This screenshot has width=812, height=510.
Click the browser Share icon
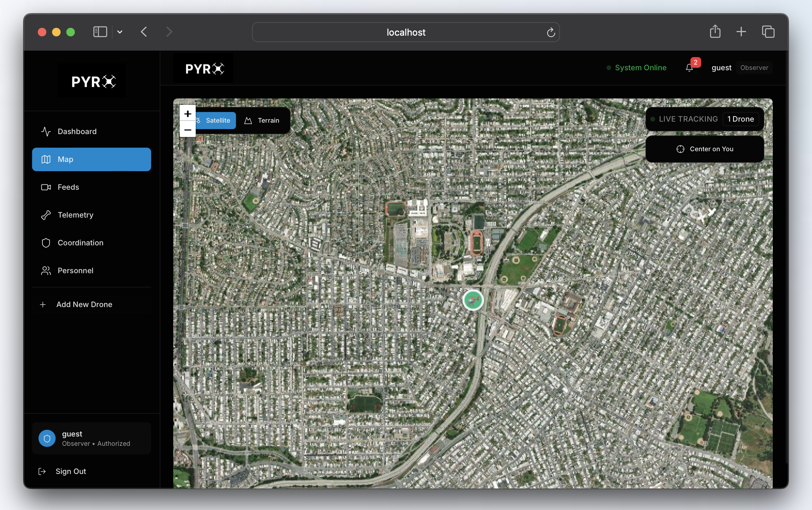(x=715, y=32)
